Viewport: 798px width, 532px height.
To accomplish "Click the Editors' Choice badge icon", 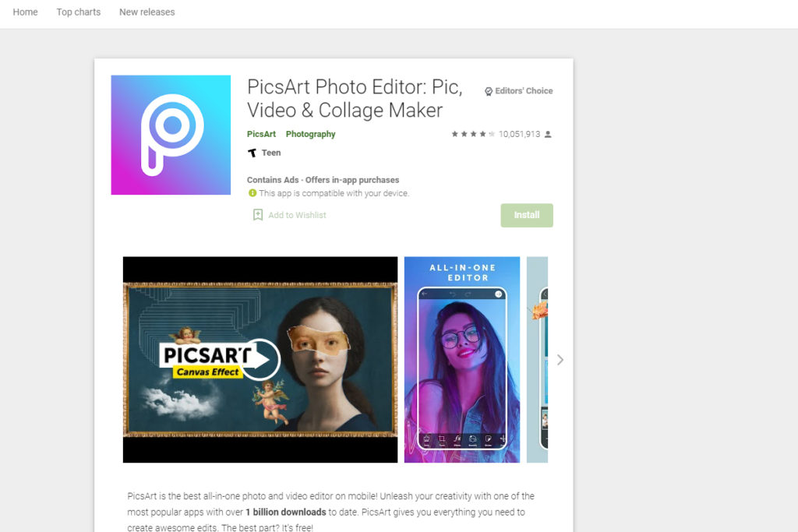I will pos(489,91).
